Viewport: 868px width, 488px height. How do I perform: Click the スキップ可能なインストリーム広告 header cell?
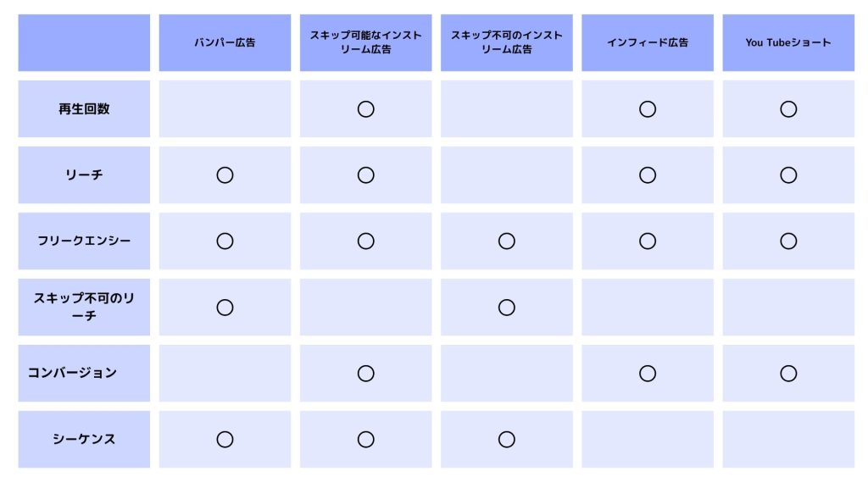365,42
